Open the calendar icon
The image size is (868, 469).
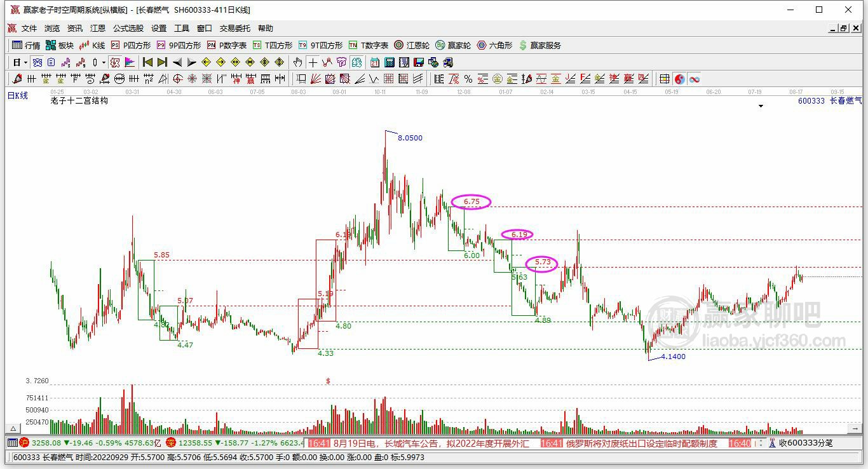click(x=375, y=62)
